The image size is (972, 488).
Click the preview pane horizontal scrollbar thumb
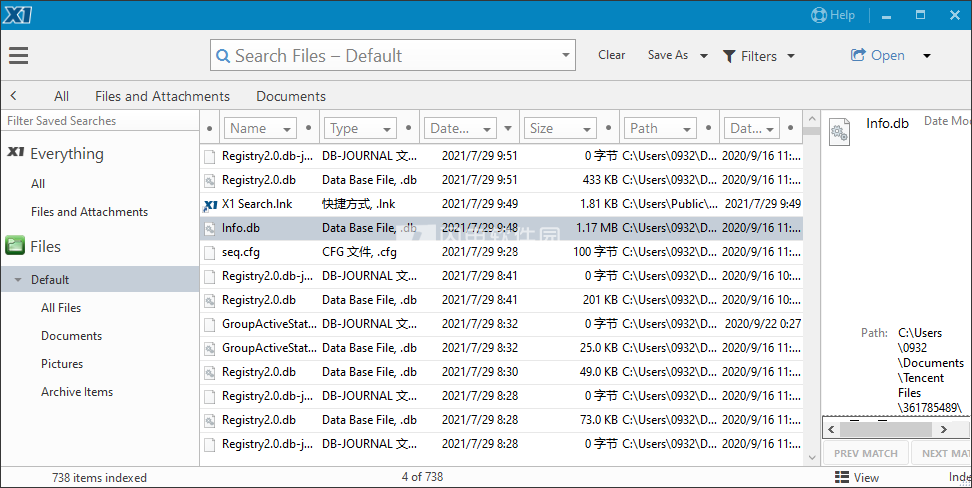tap(886, 428)
